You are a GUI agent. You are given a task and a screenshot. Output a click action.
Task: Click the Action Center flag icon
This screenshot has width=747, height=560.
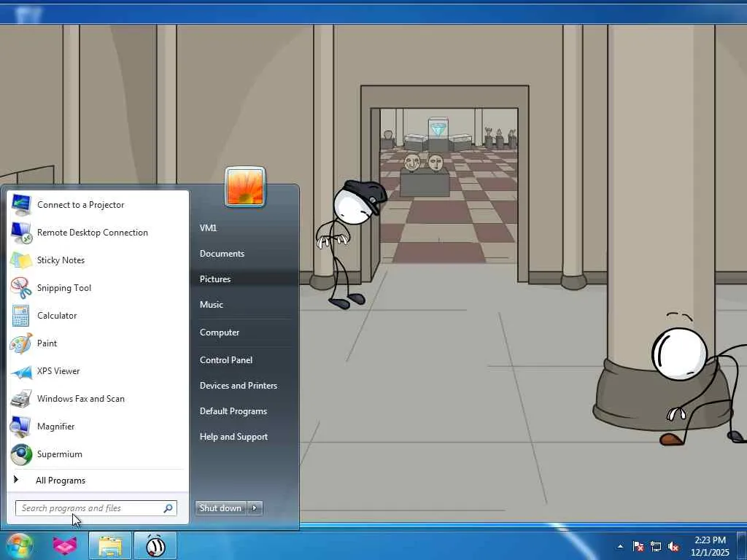pyautogui.click(x=638, y=546)
